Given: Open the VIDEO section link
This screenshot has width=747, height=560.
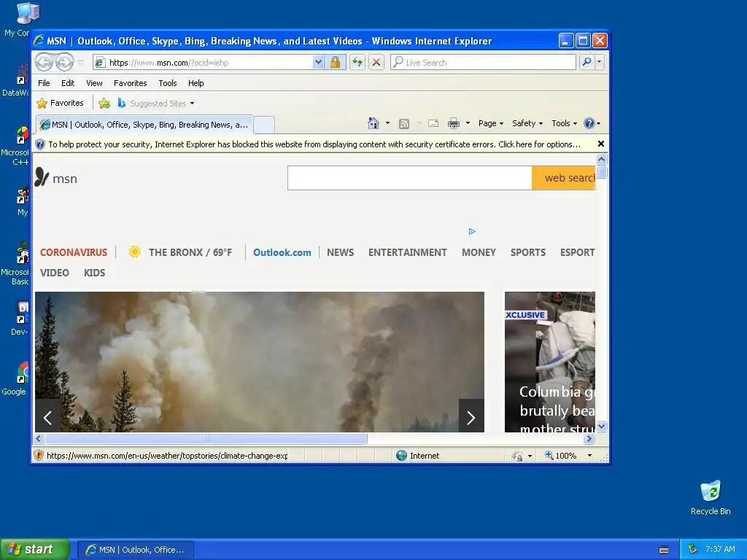Looking at the screenshot, I should point(54,273).
